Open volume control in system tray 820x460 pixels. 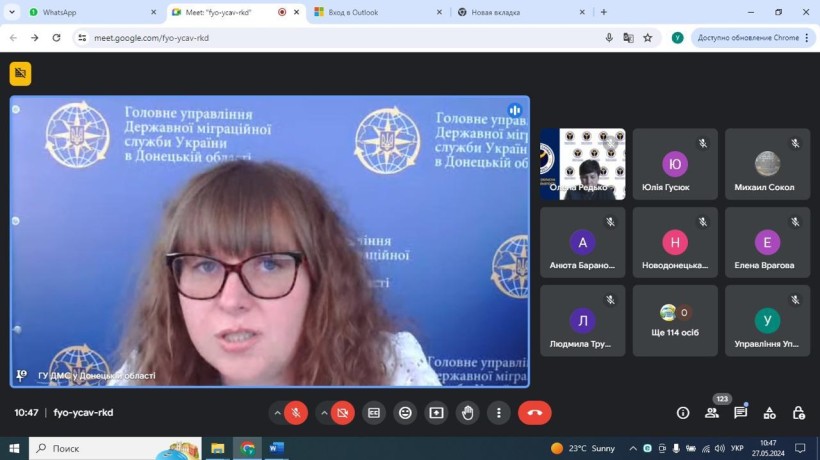point(720,448)
